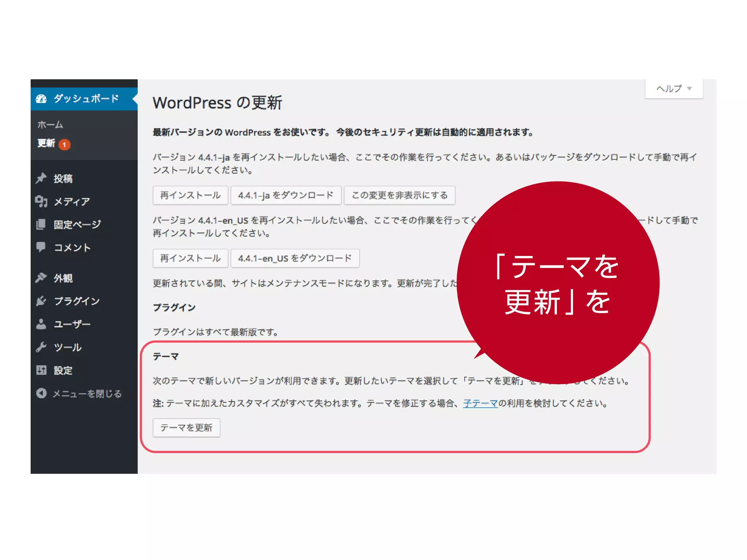Viewport: 747px width, 560px height.
Task: Click the settings sliders icon beside 設定
Action: (41, 370)
